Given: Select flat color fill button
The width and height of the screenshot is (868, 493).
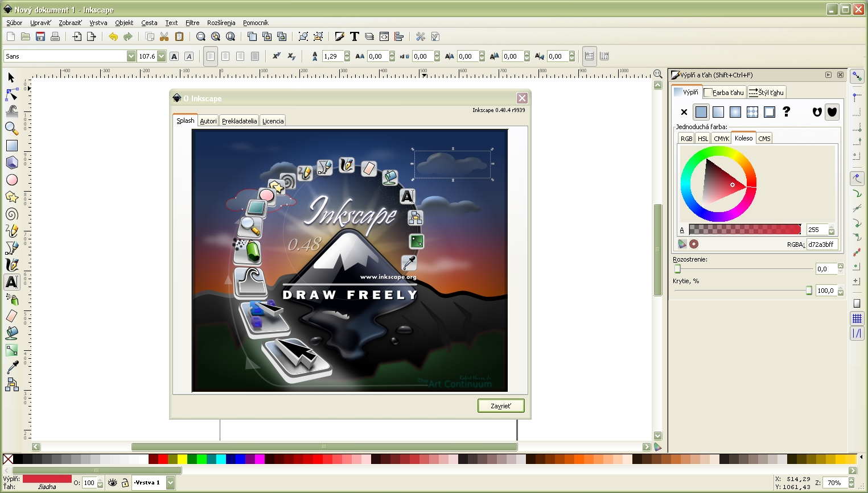Looking at the screenshot, I should [x=701, y=112].
